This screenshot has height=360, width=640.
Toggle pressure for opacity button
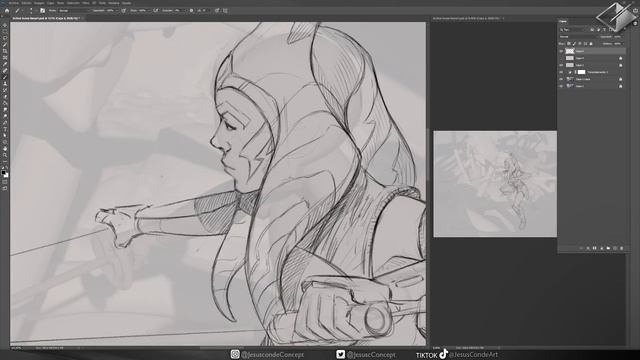[123, 11]
